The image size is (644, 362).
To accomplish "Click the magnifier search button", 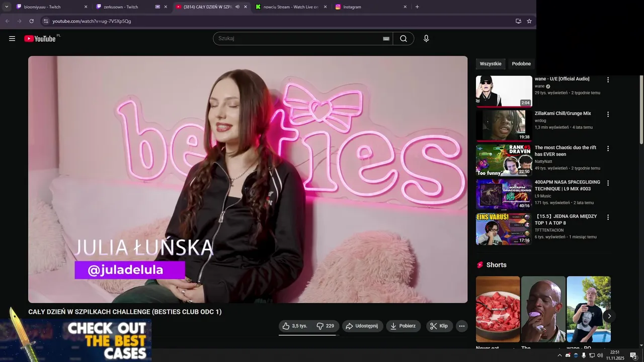I will coord(404,39).
